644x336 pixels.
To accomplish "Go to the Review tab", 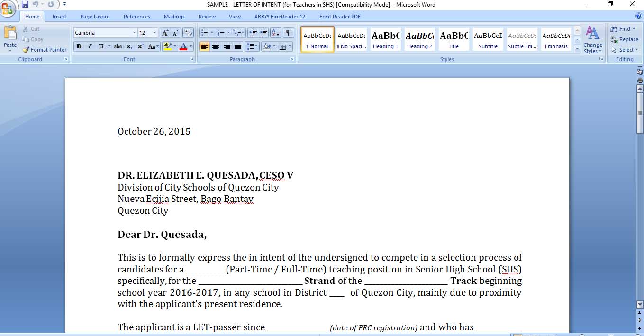I will (x=207, y=17).
